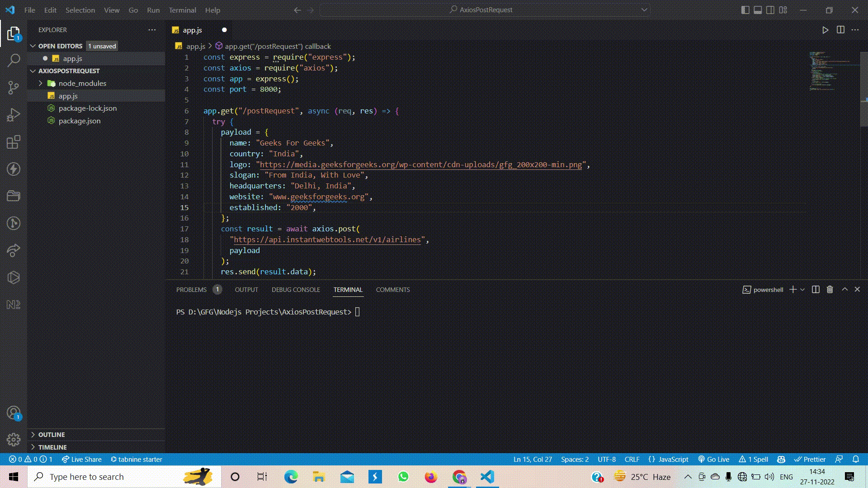Open the Terminal menu
This screenshot has height=488, width=868.
[182, 10]
